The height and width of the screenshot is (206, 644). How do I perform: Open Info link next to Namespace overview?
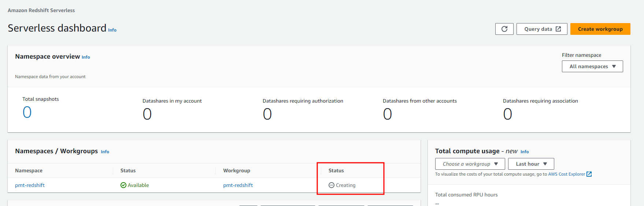86,57
